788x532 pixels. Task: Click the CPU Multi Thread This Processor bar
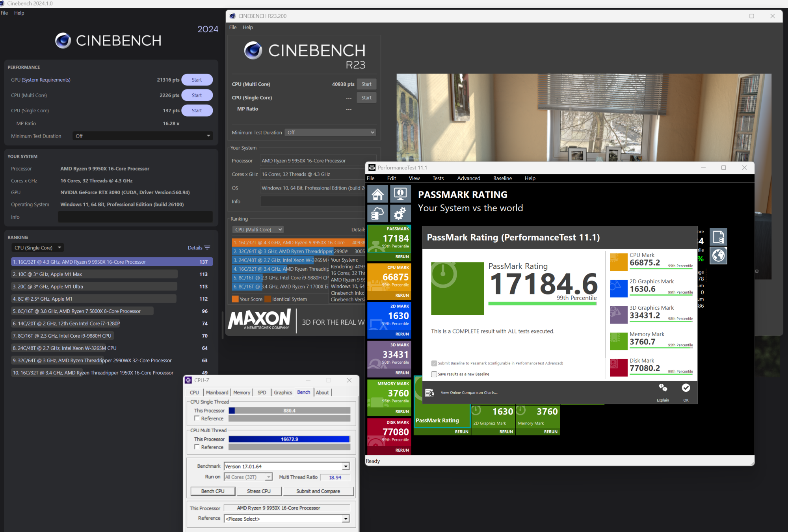pyautogui.click(x=290, y=439)
